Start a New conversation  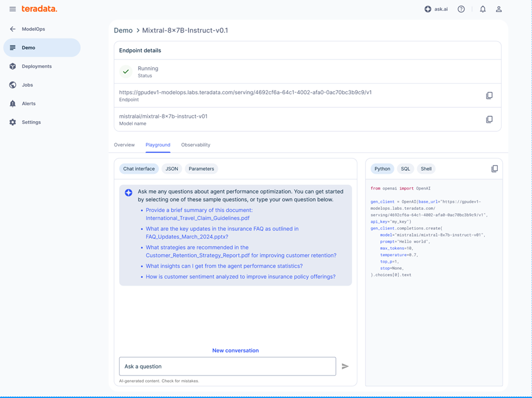[235, 350]
